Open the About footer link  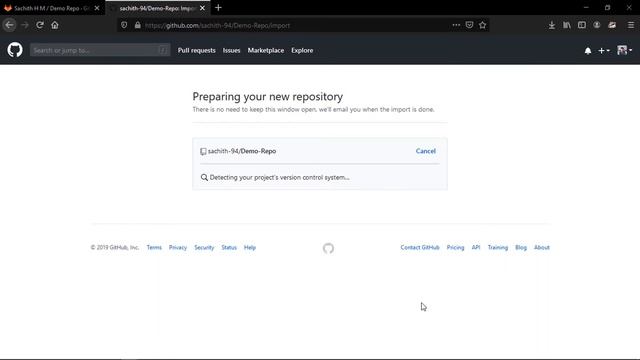tap(542, 247)
